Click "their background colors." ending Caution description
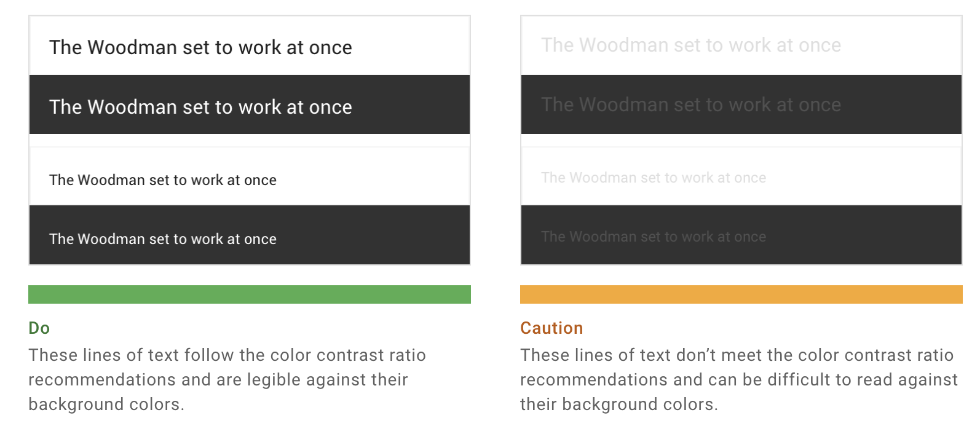Screen dimensions: 980x434 [x=619, y=404]
